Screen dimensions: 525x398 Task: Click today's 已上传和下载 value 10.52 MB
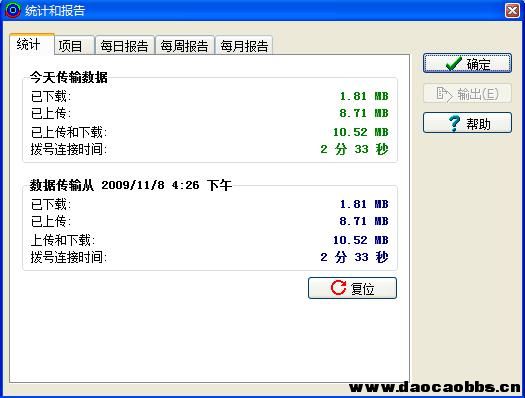[361, 132]
